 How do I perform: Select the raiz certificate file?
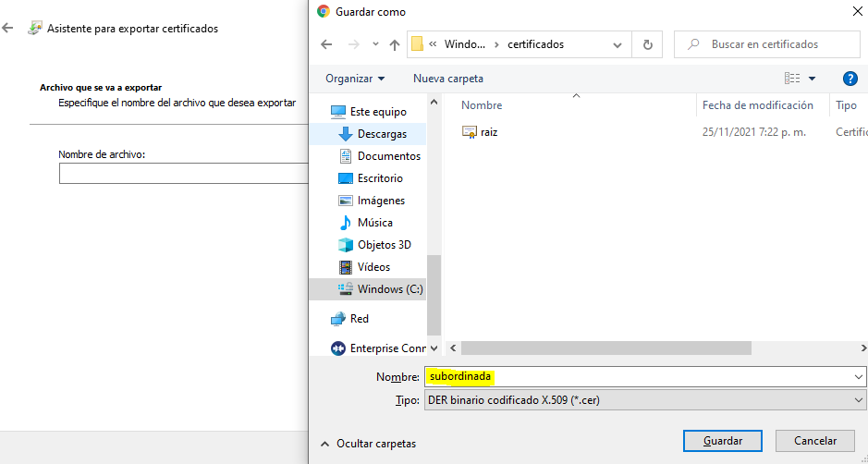coord(489,132)
